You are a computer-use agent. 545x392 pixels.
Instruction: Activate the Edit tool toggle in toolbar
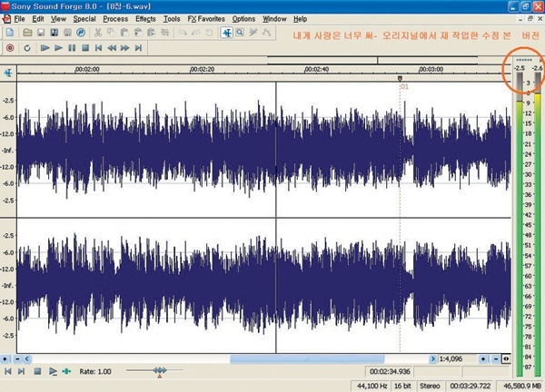(225, 33)
